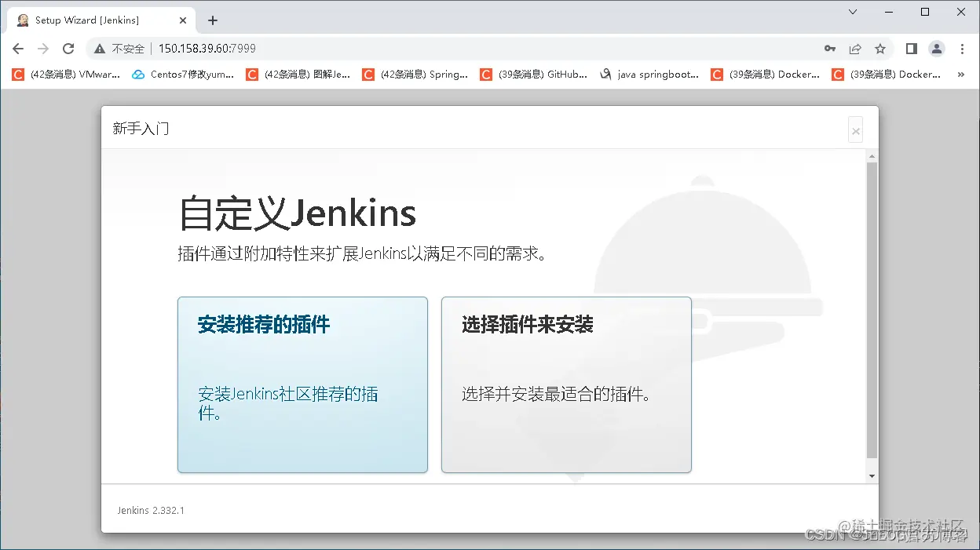Select the Setup Wizard [Jenkins] tab
Viewport: 980px width, 550px height.
(102, 20)
